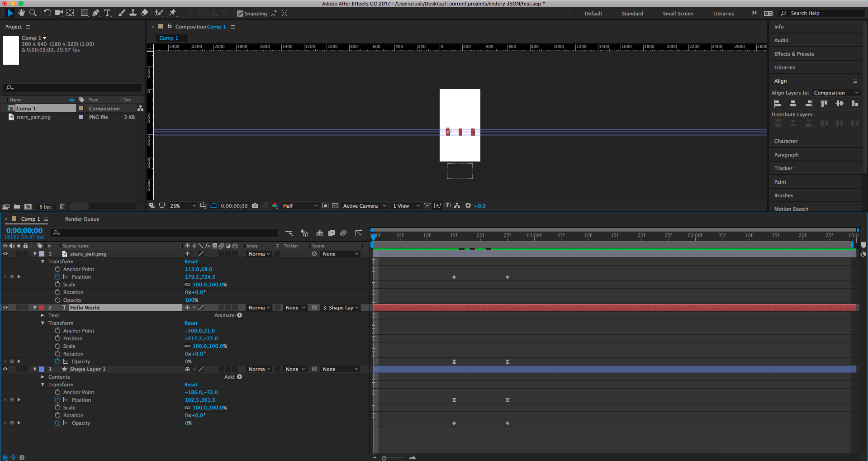Hide the Hello World layer

click(x=5, y=308)
